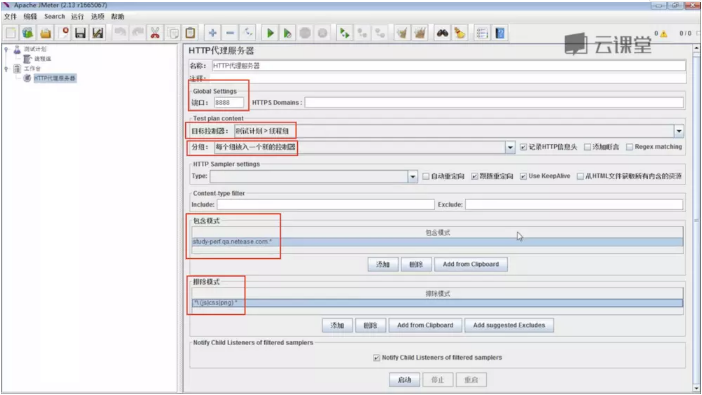
Task: Enable the 添加断言 checkbox
Action: point(587,147)
